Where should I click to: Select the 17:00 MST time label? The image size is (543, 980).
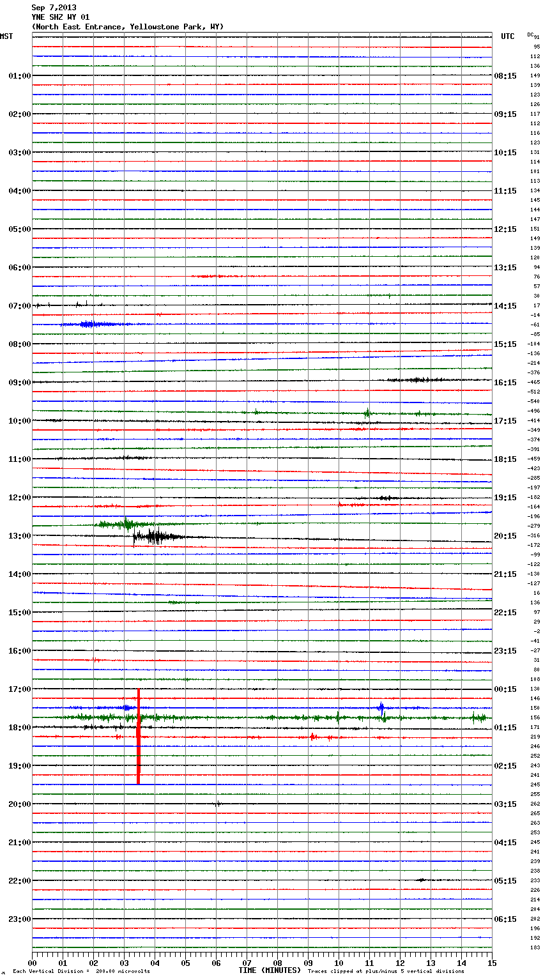20,689
